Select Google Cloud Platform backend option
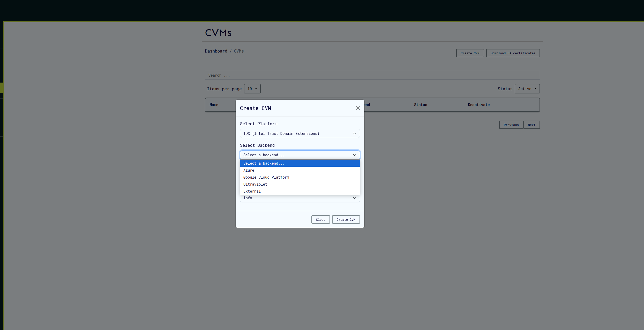 (300, 177)
